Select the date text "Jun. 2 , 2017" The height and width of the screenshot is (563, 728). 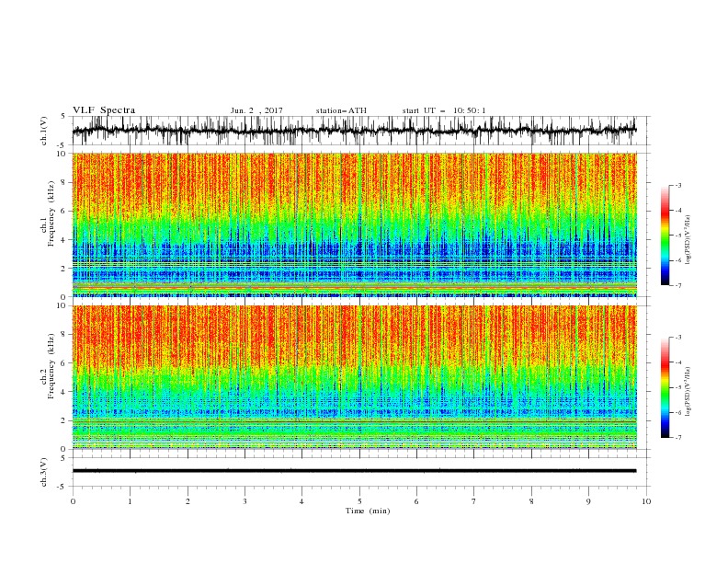(256, 110)
